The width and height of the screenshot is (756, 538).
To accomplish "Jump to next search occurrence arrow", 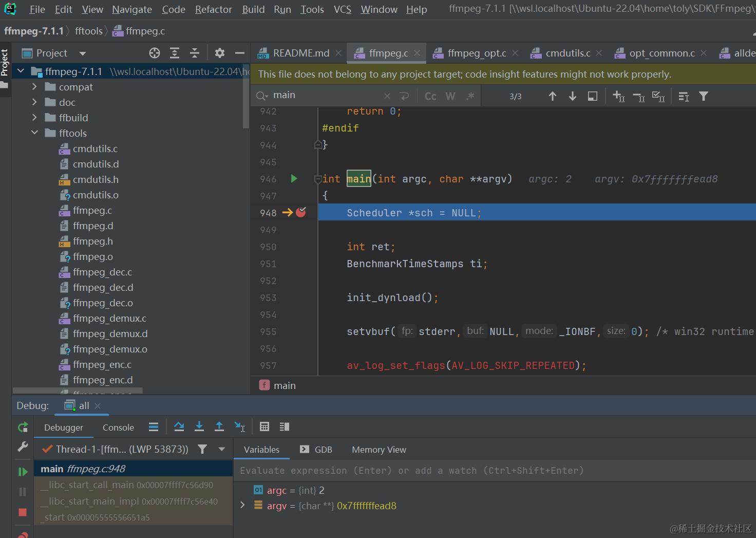I will coord(572,96).
